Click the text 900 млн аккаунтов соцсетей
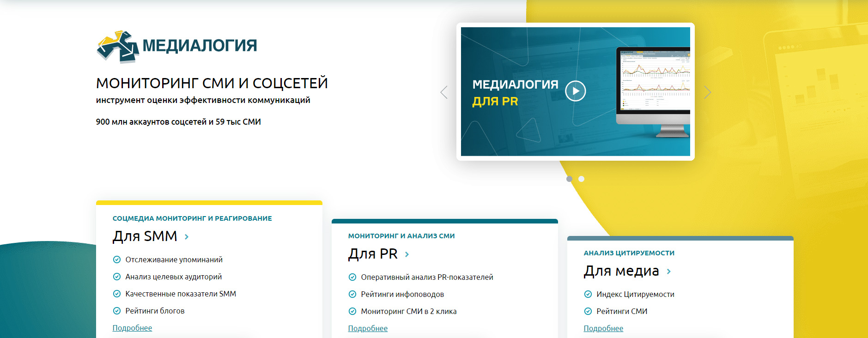The height and width of the screenshot is (338, 868). 151,122
